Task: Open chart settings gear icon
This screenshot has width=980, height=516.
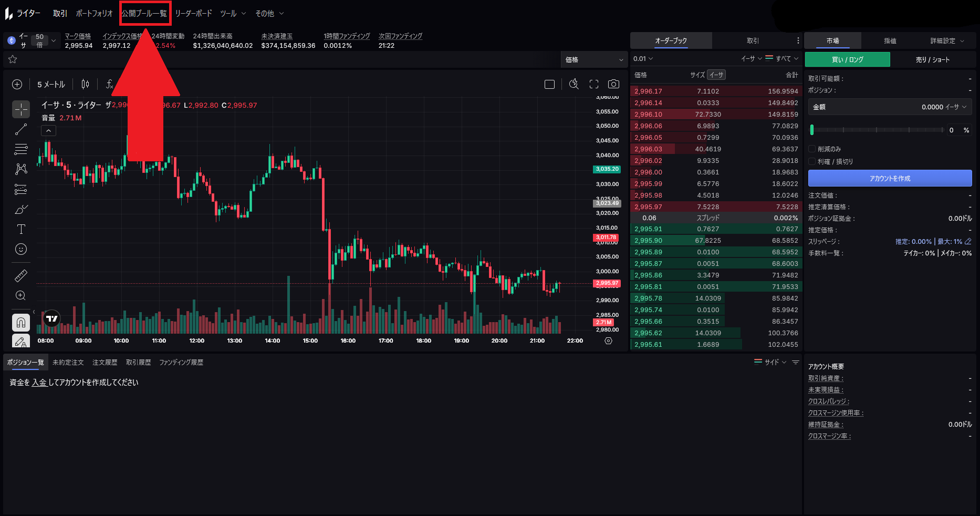Action: (x=608, y=340)
